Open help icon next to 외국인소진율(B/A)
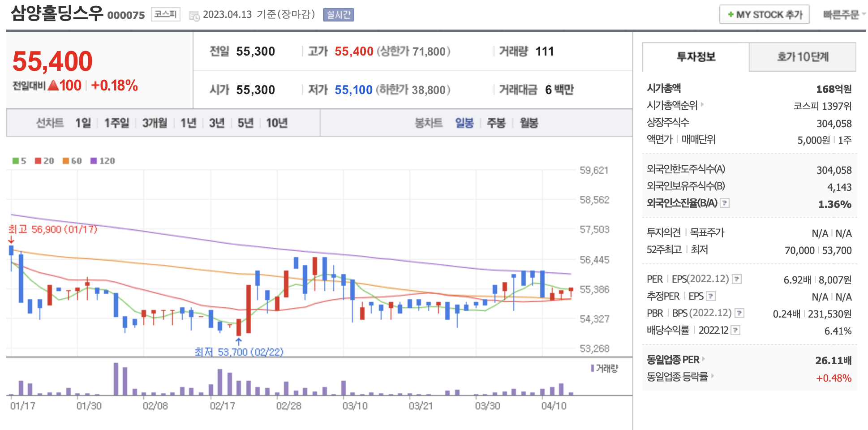The image size is (868, 430). click(x=725, y=203)
